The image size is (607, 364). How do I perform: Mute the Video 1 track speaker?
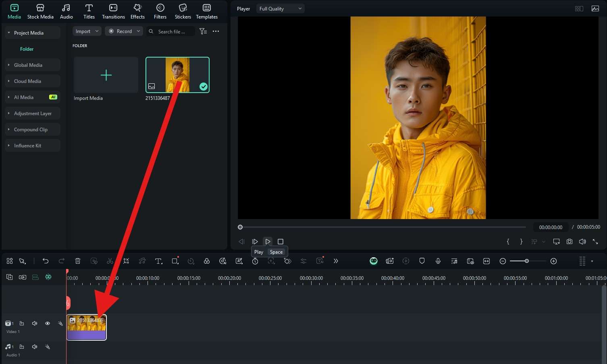pyautogui.click(x=35, y=323)
